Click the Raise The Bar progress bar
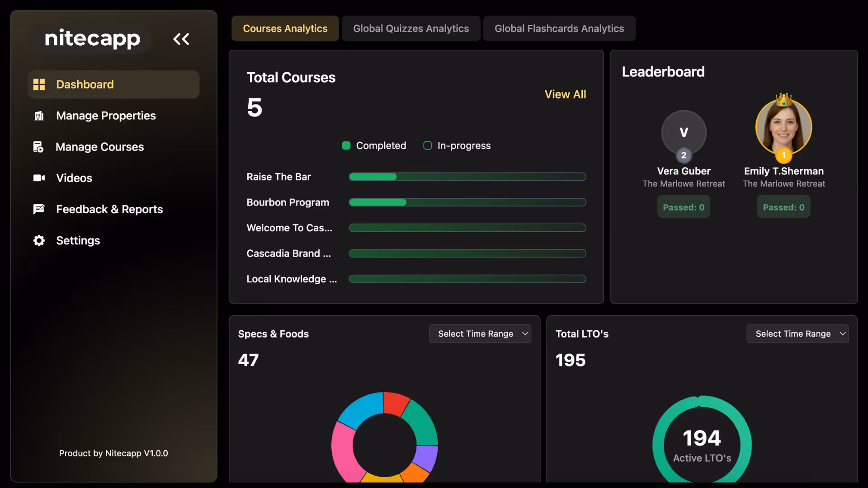 pyautogui.click(x=467, y=177)
